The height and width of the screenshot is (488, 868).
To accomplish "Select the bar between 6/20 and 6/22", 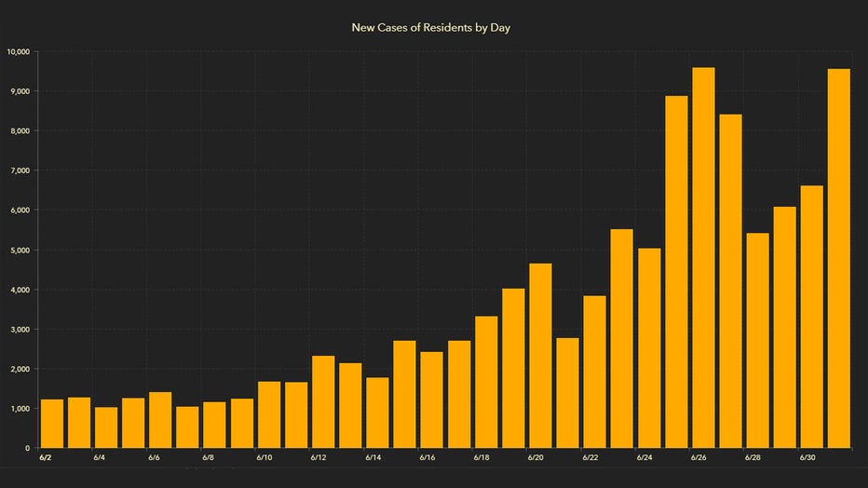I will pos(568,393).
